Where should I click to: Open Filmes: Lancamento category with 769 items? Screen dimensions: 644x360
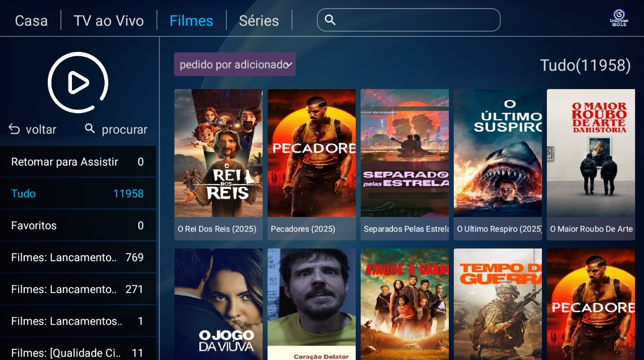click(x=78, y=257)
